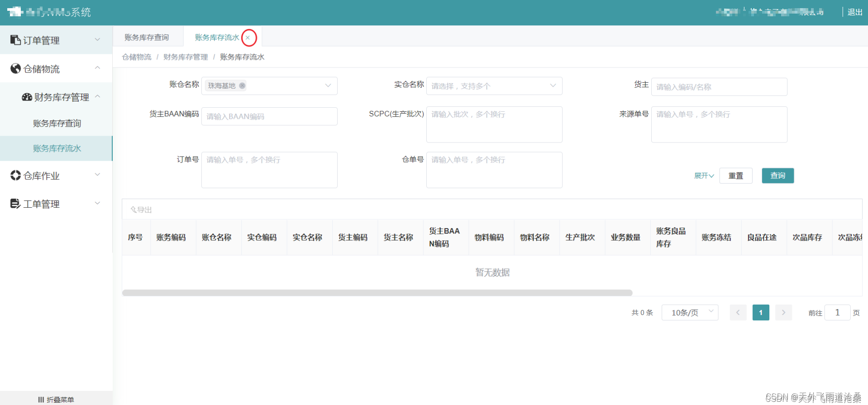Remove the 珠海基地 tag

tap(242, 86)
